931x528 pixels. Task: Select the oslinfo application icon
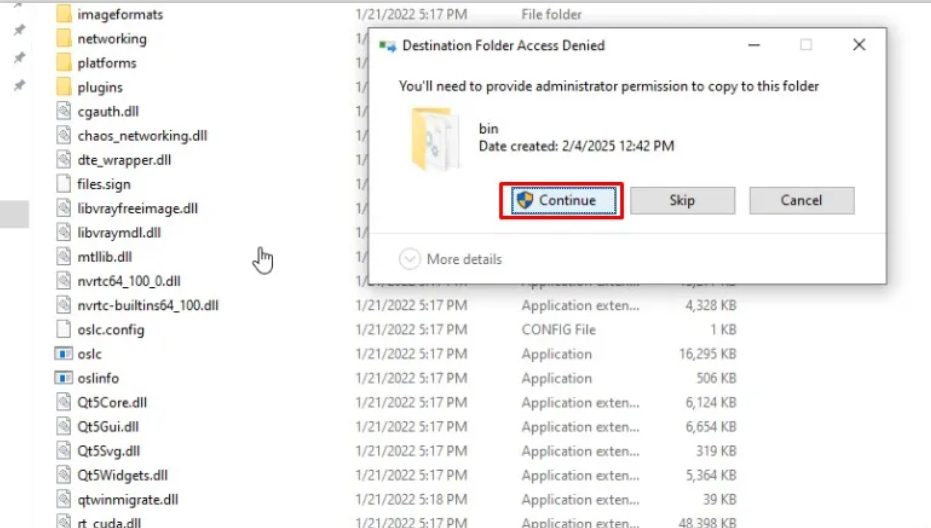[63, 378]
